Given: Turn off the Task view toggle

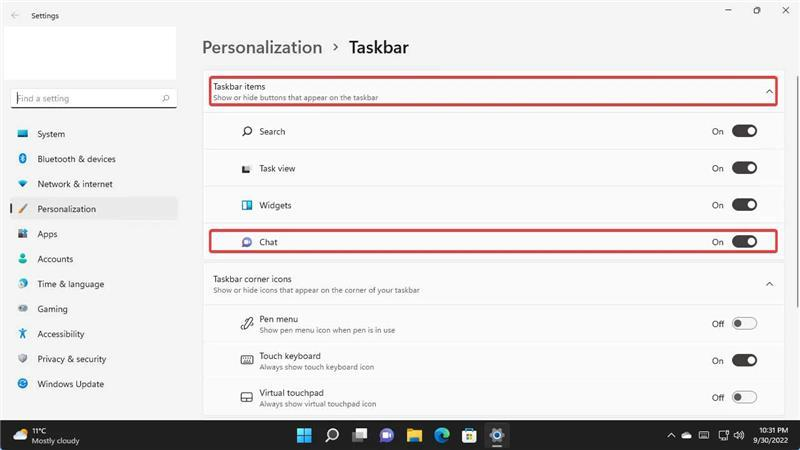Looking at the screenshot, I should coord(744,168).
